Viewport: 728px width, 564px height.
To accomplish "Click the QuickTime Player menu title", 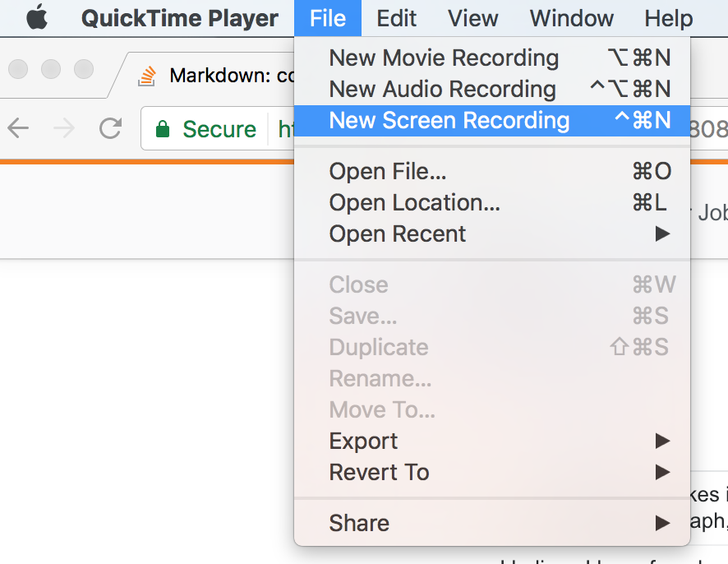I will pyautogui.click(x=179, y=18).
